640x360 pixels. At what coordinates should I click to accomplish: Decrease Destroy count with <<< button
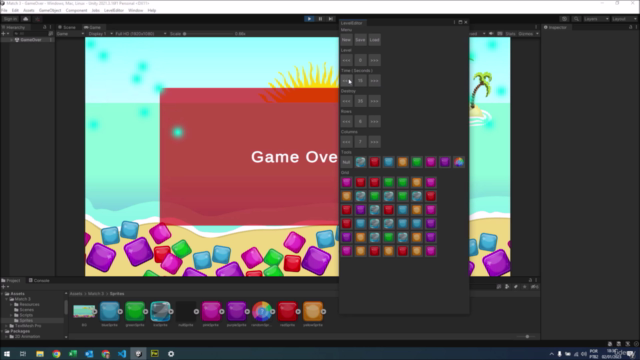pos(346,101)
